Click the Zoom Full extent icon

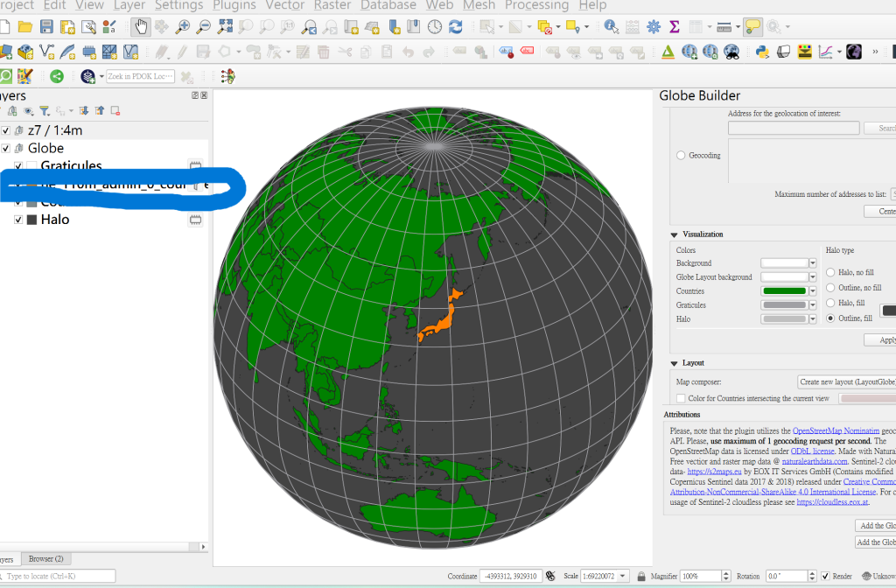225,27
